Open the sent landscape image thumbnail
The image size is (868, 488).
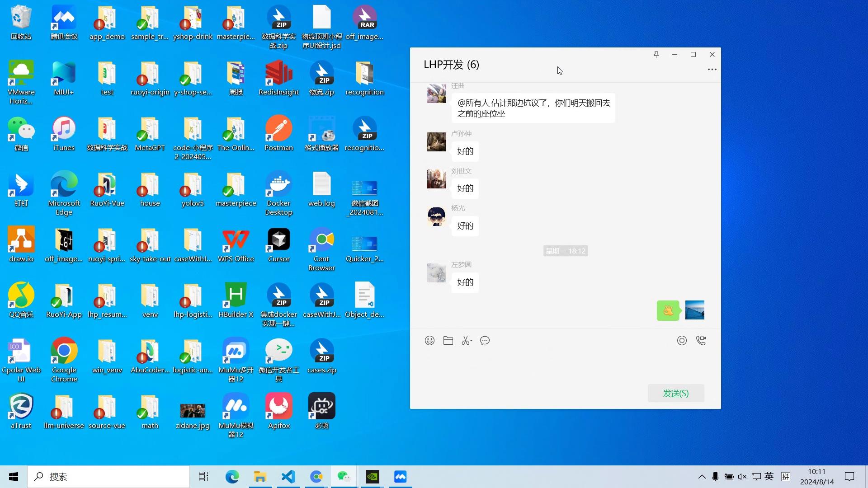(x=694, y=310)
